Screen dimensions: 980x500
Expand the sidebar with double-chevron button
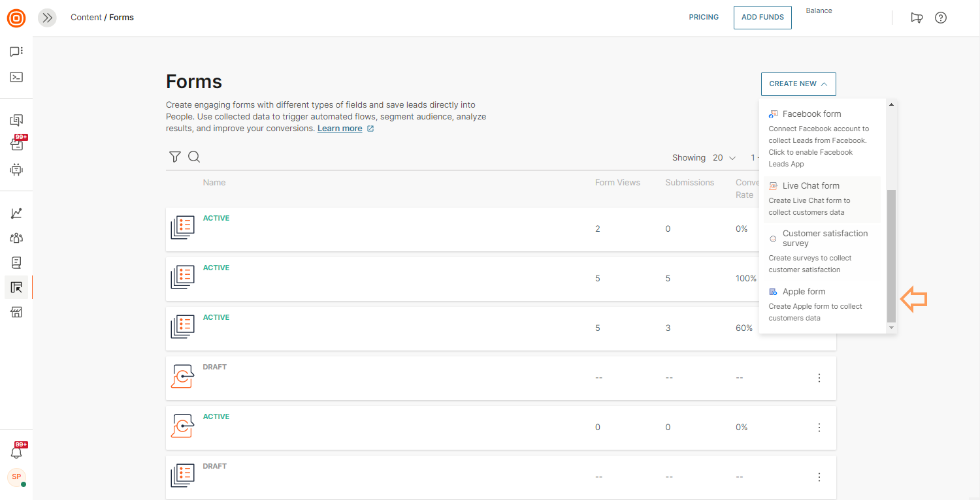[x=47, y=18]
